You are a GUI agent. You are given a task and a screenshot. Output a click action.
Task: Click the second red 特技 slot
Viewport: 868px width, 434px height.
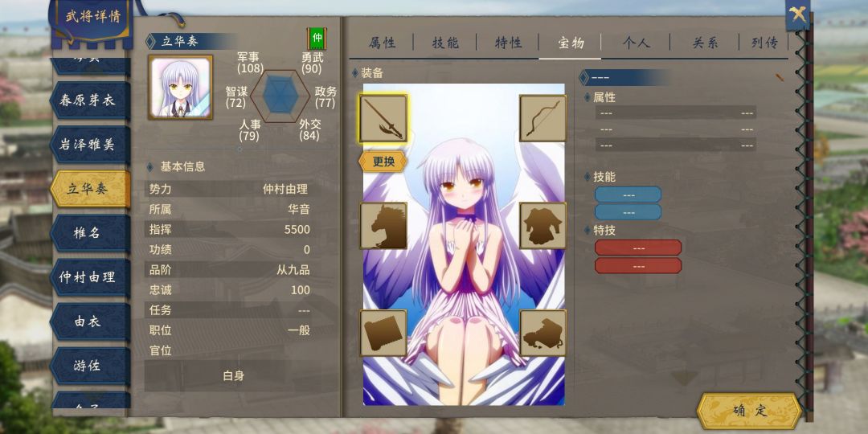(637, 266)
